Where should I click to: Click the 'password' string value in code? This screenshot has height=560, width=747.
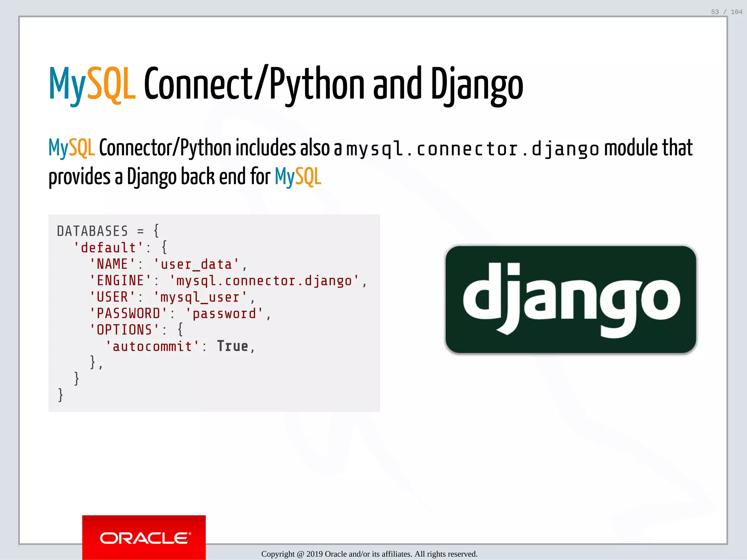pos(224,314)
